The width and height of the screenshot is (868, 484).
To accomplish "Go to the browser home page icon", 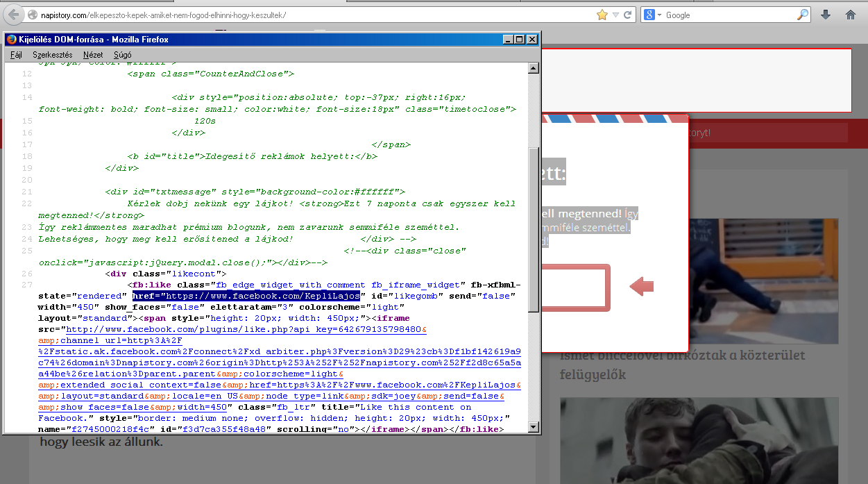I will pyautogui.click(x=851, y=15).
